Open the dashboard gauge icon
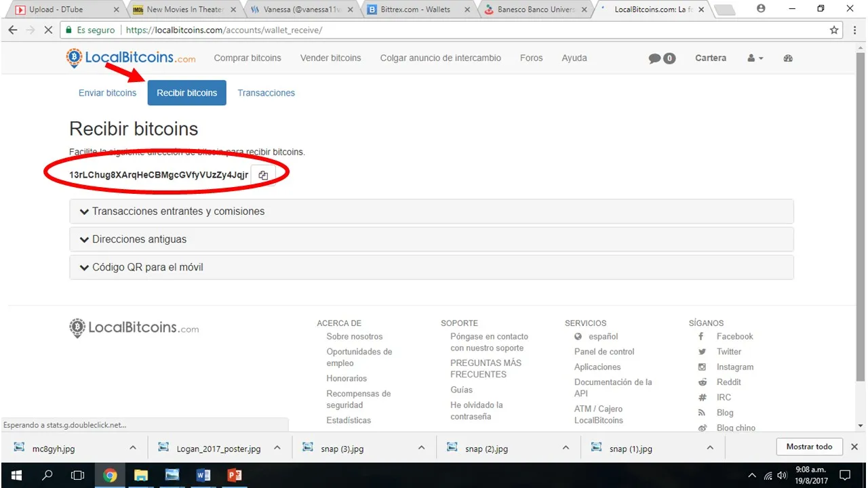This screenshot has height=488, width=868. (x=788, y=58)
